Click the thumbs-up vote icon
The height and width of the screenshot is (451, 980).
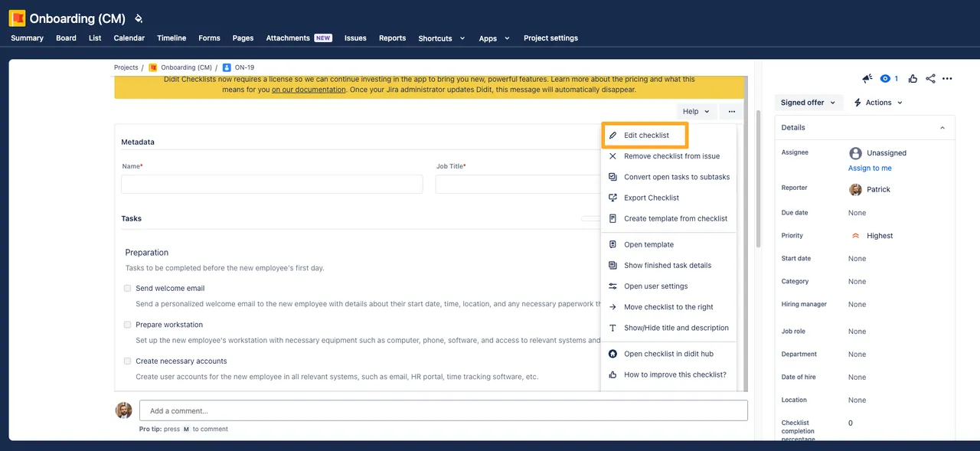point(913,79)
